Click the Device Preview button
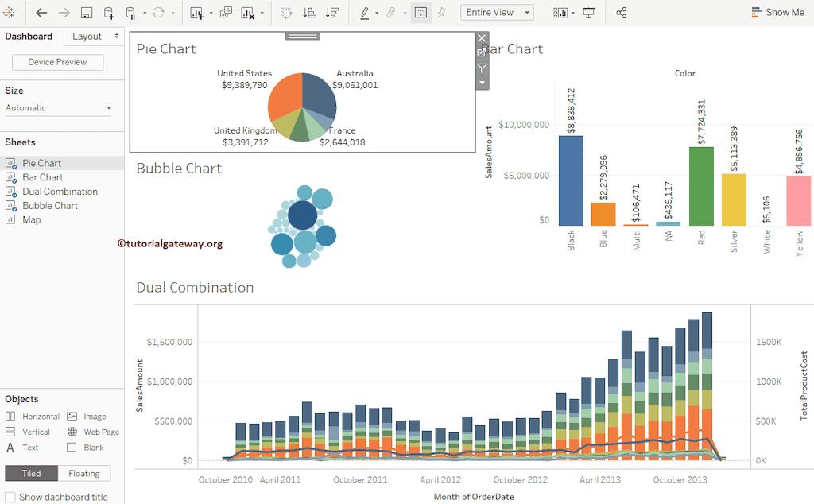Viewport: 814px width, 504px height. point(56,62)
